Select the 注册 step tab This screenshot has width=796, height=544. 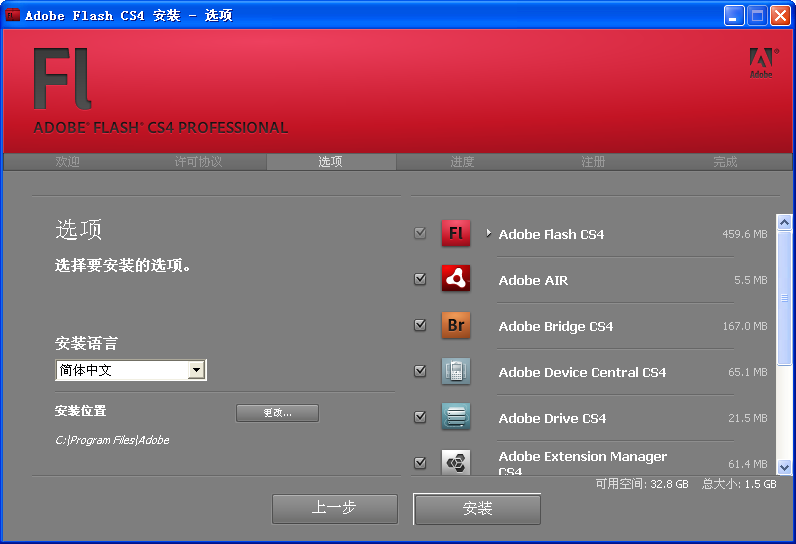[593, 162]
